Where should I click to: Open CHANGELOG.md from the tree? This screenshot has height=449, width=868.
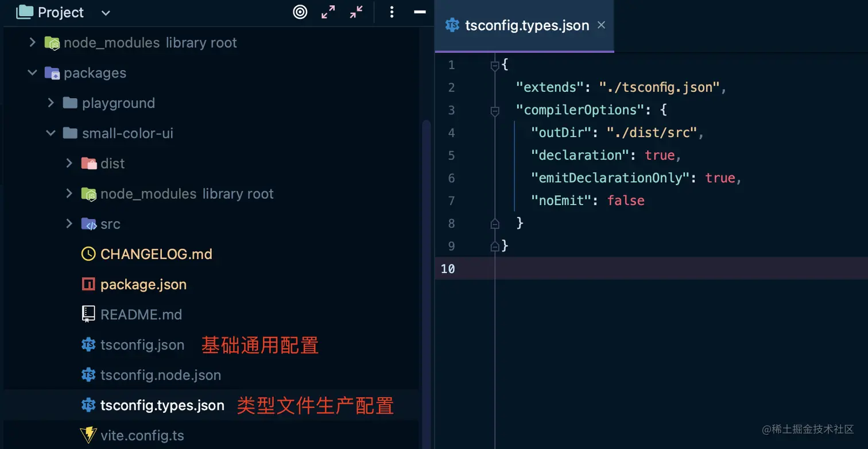(156, 254)
